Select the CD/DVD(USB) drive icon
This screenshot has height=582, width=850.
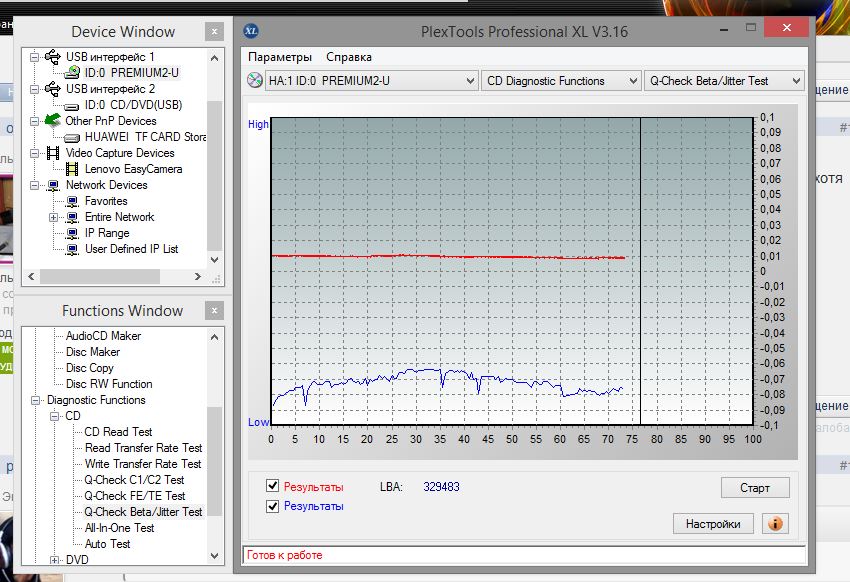pyautogui.click(x=72, y=106)
